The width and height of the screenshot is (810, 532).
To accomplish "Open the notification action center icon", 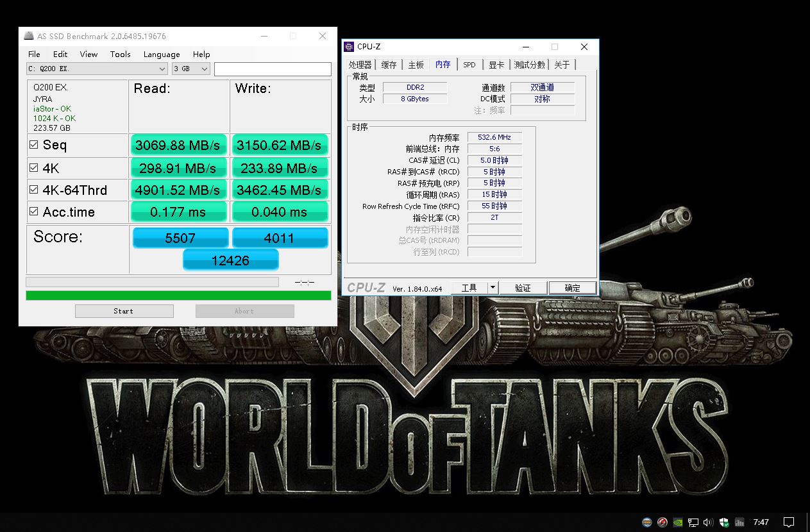I will (x=789, y=522).
